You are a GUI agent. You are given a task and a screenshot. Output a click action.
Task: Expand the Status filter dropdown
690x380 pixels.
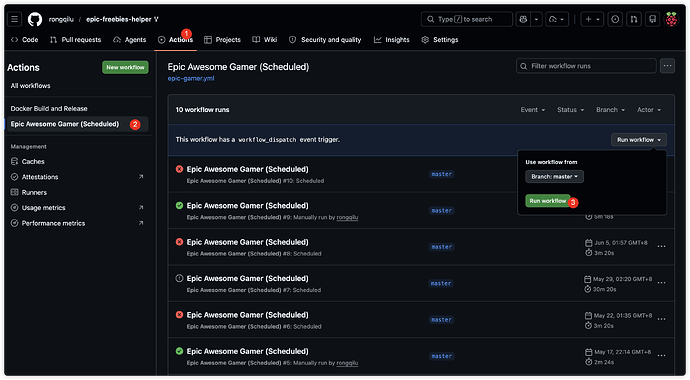point(570,110)
